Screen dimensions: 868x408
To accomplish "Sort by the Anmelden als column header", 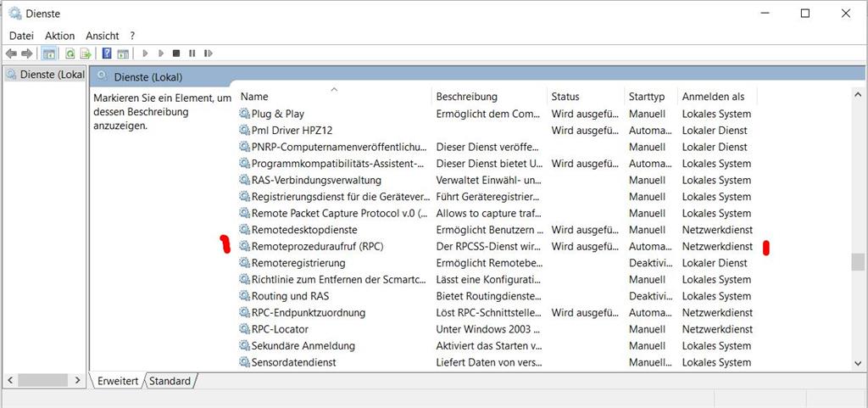I will 717,97.
